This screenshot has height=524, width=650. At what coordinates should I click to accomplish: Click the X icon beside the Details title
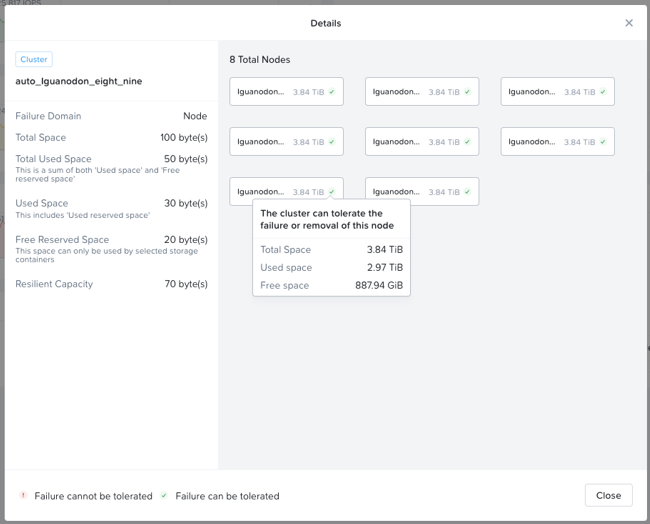point(628,23)
